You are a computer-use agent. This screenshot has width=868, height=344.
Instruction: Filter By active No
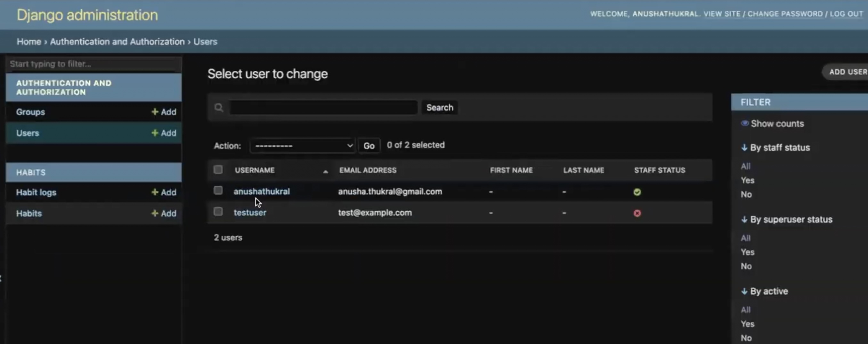point(746,338)
